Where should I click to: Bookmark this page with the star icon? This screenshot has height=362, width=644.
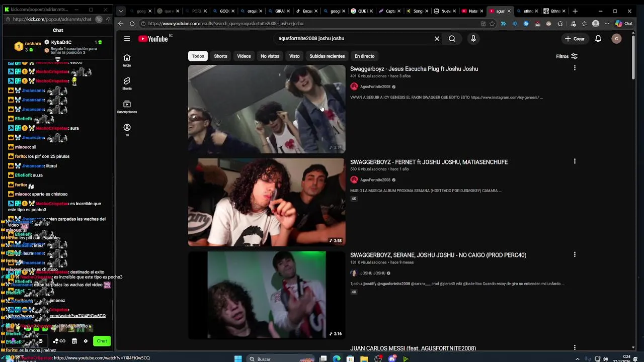pos(492,24)
